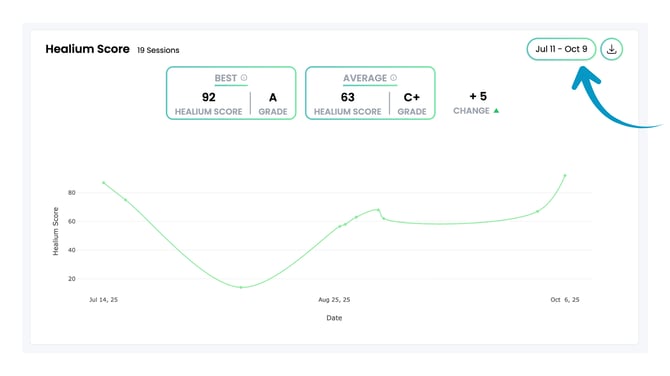Download the Healium Score report
The height and width of the screenshot is (376, 670).
tap(611, 49)
